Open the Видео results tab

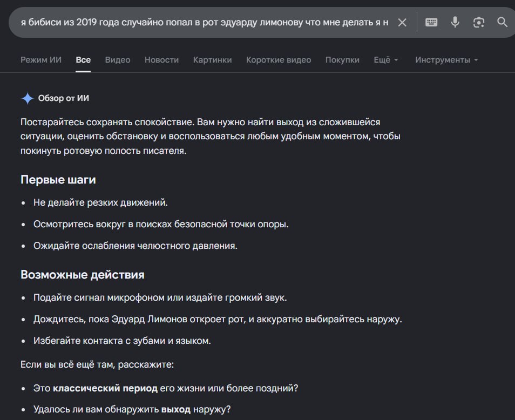coord(118,60)
